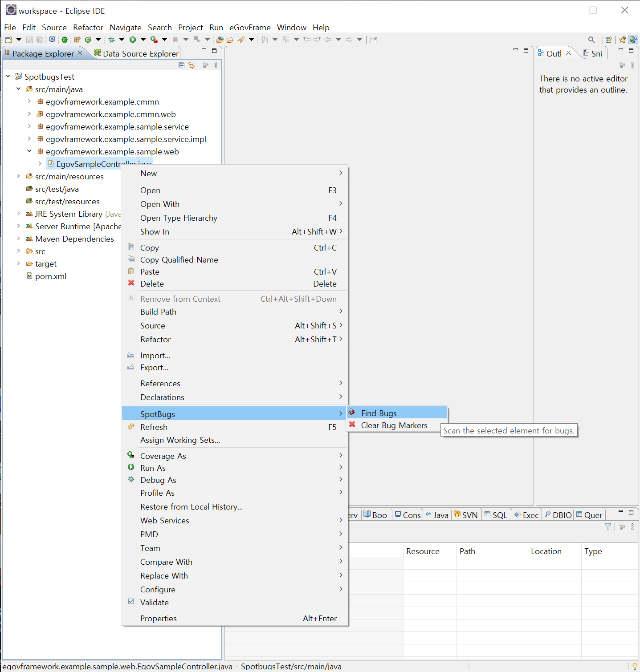Collapse the SpotbugsTest project node
The height and width of the screenshot is (672, 640).
[8, 77]
